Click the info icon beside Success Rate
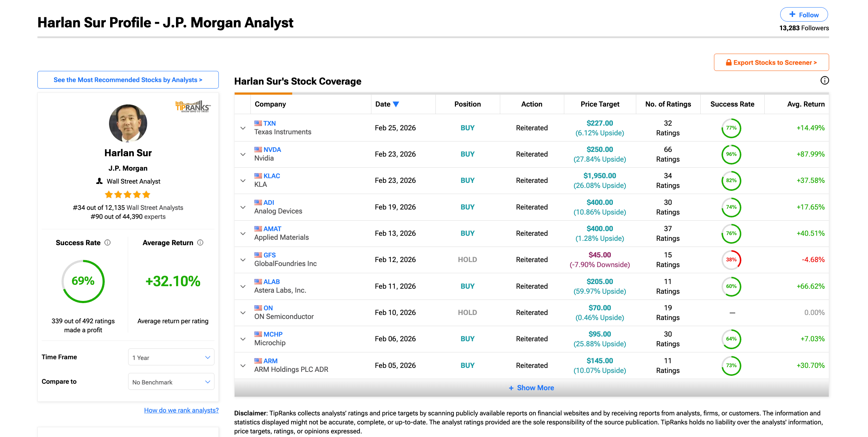The image size is (868, 437). click(107, 243)
